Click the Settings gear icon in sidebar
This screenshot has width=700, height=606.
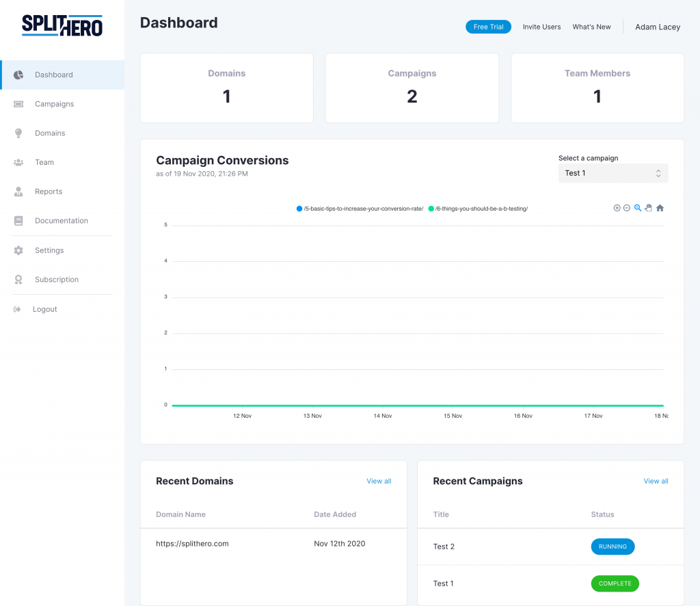pyautogui.click(x=18, y=250)
